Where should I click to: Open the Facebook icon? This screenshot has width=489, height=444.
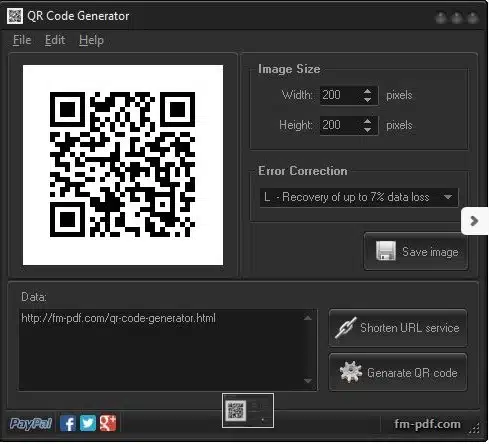click(x=68, y=423)
